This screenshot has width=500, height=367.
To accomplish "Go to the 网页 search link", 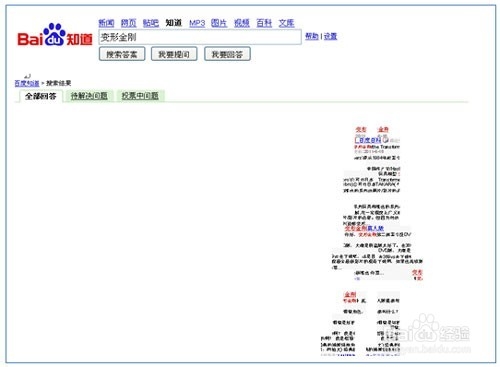I will (x=129, y=23).
